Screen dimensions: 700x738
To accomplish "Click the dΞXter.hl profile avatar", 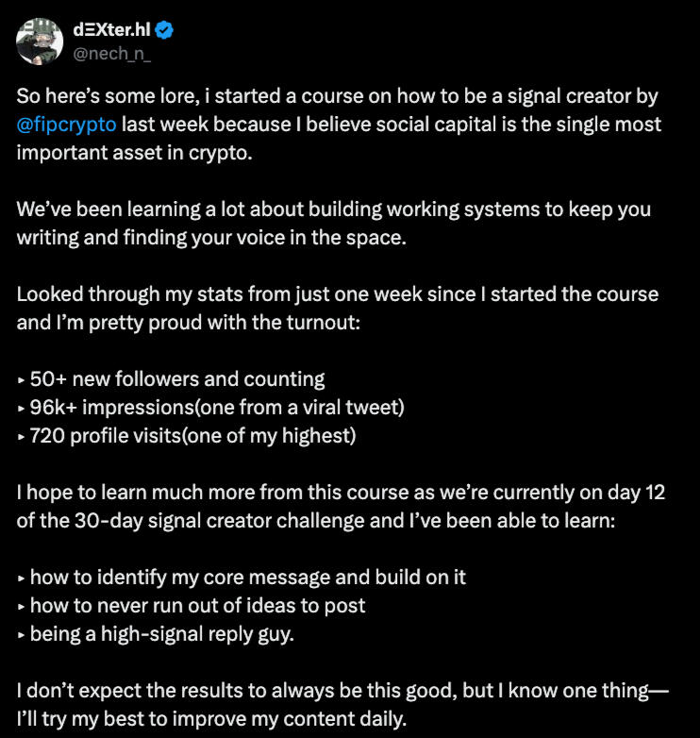I will [x=40, y=41].
